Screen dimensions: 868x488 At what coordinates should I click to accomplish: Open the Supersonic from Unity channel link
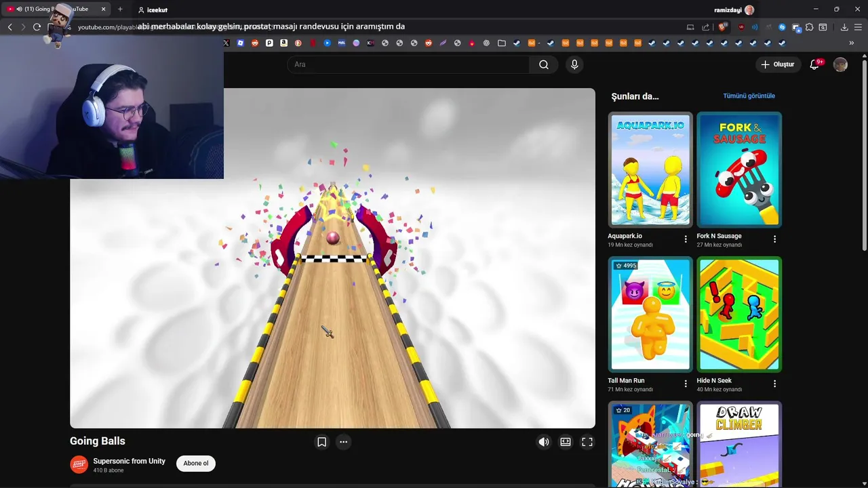[129, 461]
